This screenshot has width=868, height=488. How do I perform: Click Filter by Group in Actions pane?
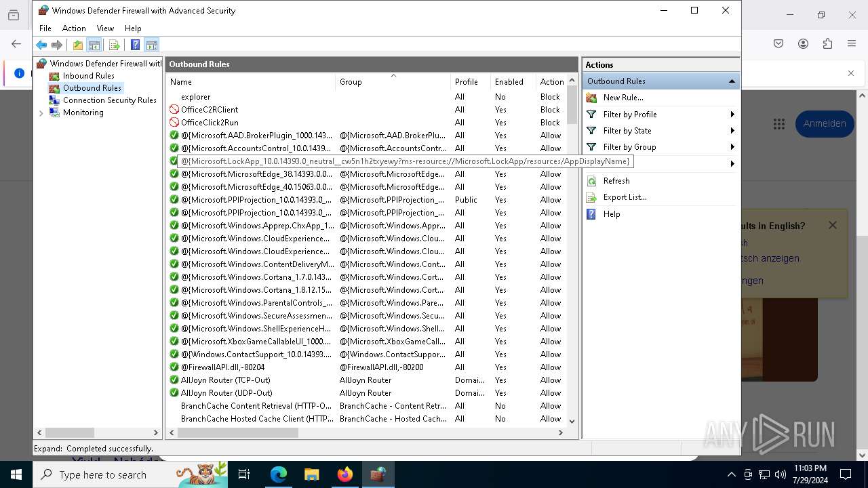(x=629, y=147)
